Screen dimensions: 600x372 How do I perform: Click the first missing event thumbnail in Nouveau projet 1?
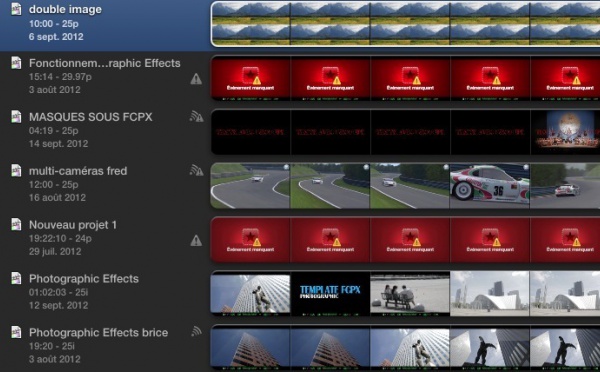pos(251,240)
